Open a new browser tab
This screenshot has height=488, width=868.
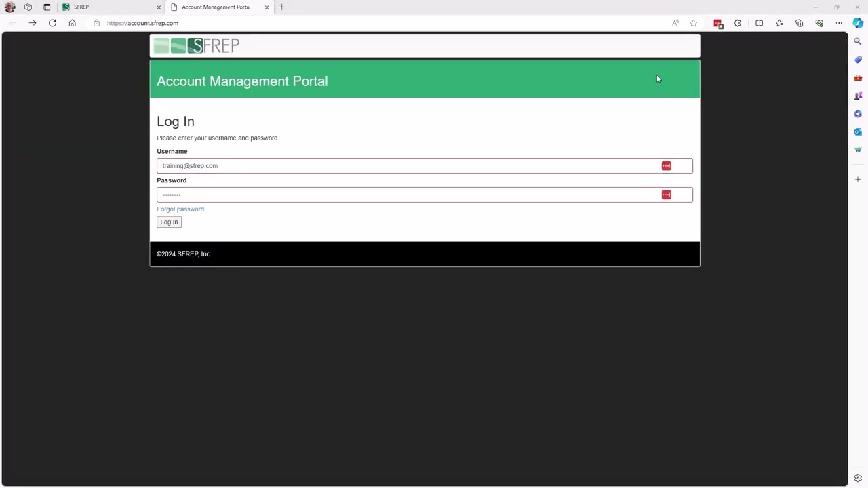click(x=282, y=7)
